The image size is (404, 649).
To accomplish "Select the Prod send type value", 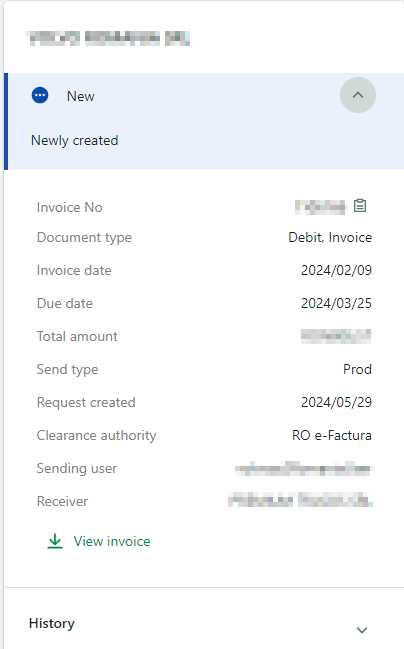I will click(x=357, y=369).
